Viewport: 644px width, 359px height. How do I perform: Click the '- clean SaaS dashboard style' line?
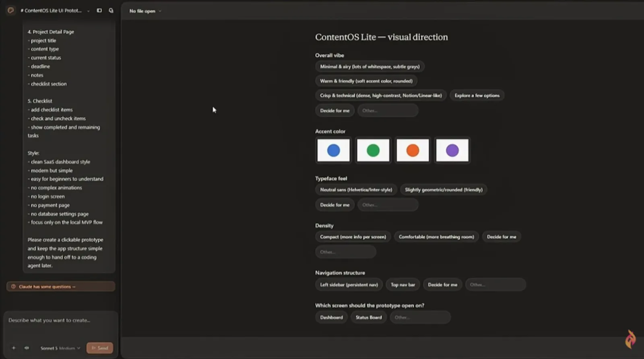pos(59,162)
